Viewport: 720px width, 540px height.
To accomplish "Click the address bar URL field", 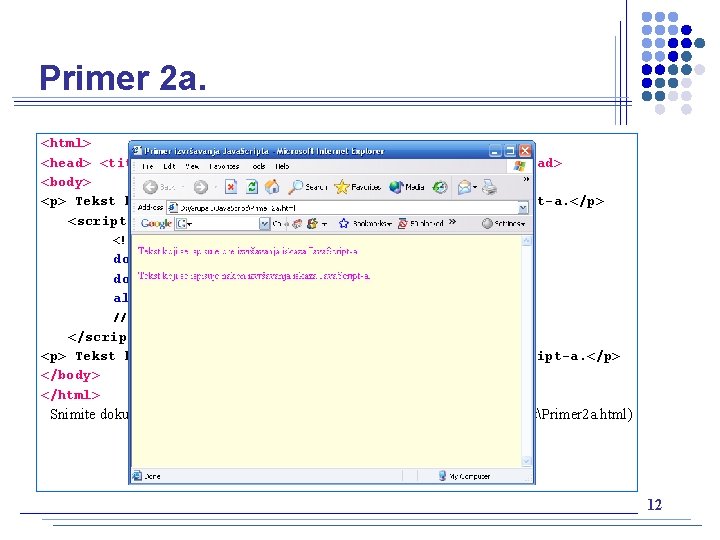I will point(348,208).
